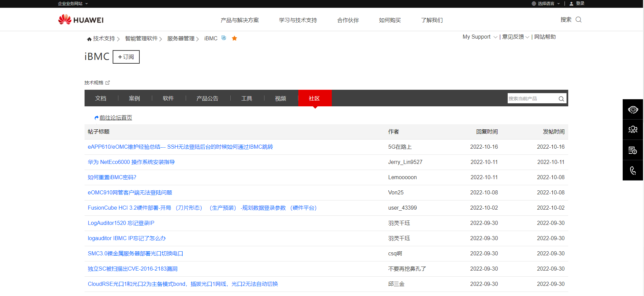This screenshot has height=296, width=644.
Task: Switch to the 产品公告 tab
Action: pyautogui.click(x=208, y=98)
